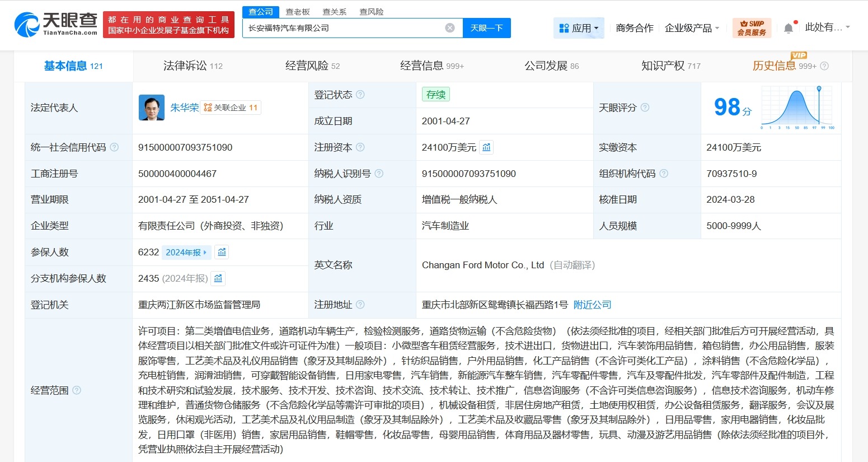Click the Tianyancha logo
Screen dimensions: 868x462
click(x=53, y=24)
